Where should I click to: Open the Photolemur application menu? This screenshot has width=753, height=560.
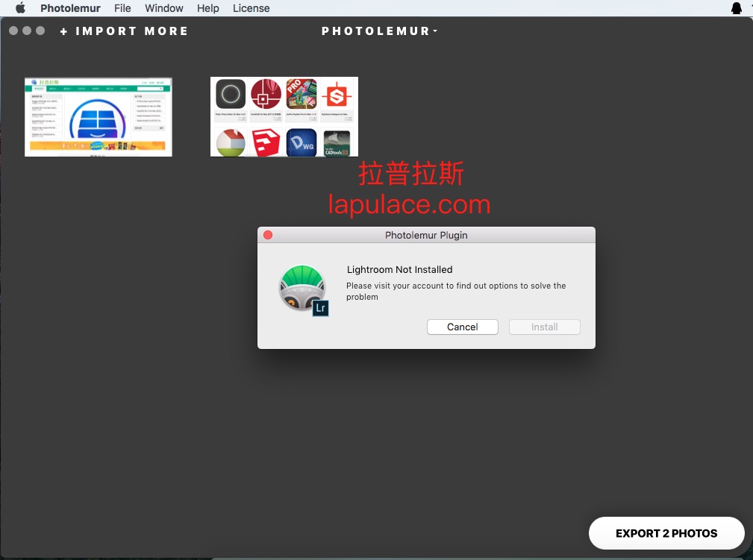click(71, 8)
